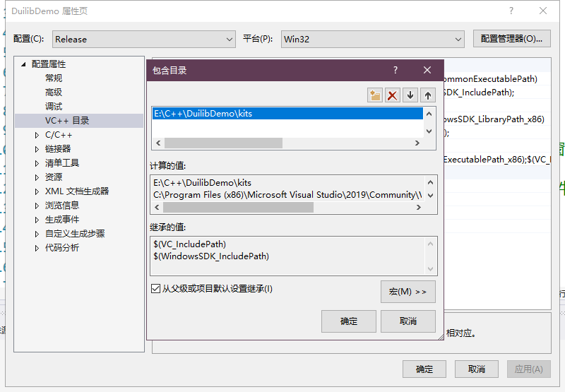The image size is (565, 392).
Task: Click the help icon in property page title bar
Action: (511, 11)
